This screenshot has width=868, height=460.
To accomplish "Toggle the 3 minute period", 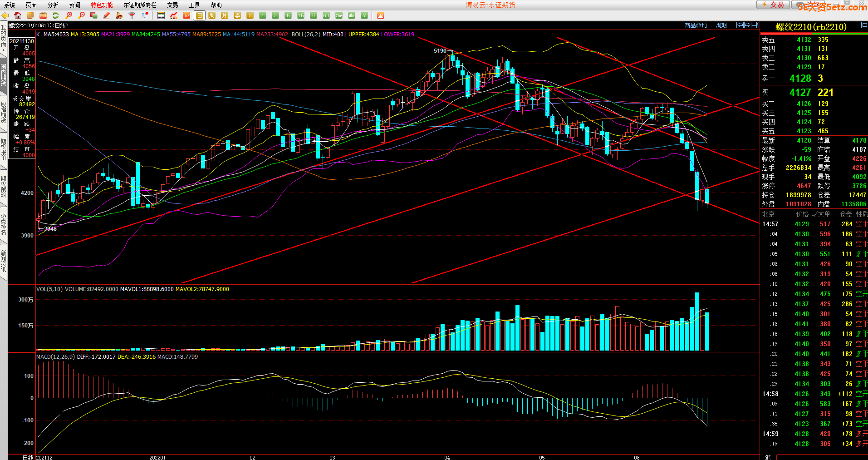I will pos(275,15).
